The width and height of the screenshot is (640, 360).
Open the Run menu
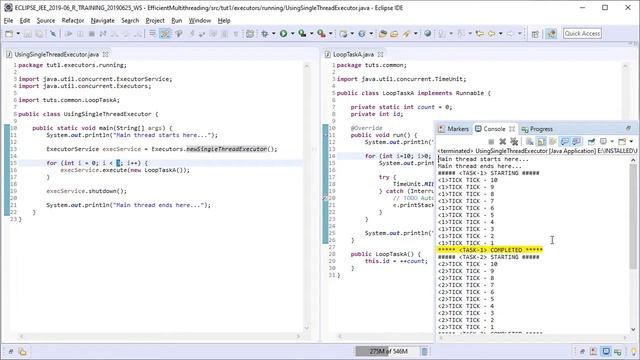click(176, 20)
